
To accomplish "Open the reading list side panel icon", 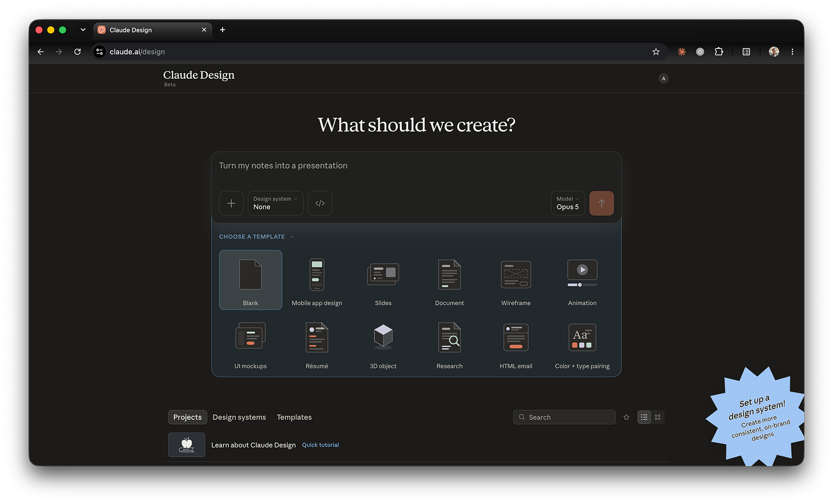I will click(x=746, y=51).
